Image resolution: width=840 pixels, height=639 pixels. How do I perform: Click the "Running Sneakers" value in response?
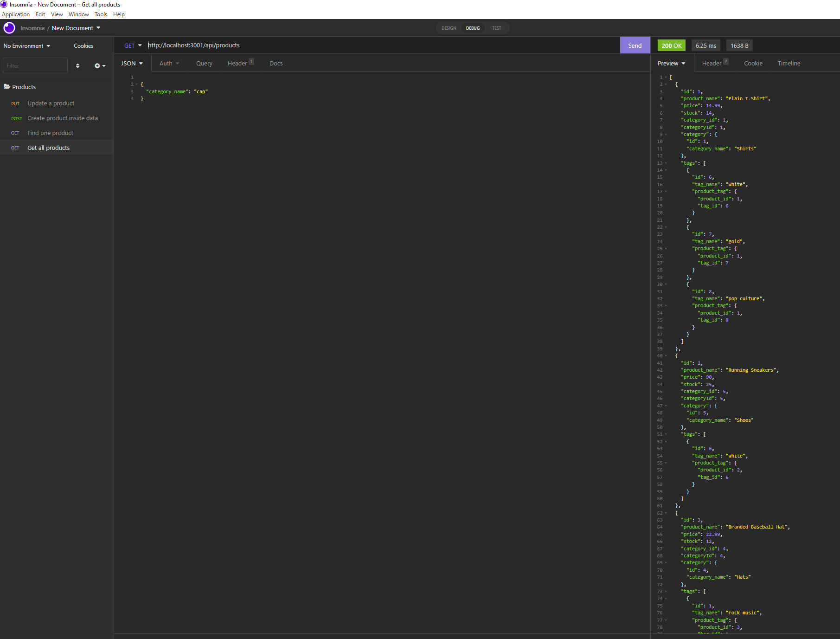coord(752,370)
